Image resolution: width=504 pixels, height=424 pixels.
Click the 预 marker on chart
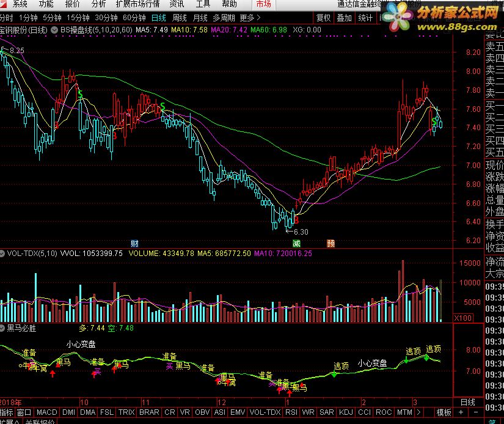click(x=331, y=243)
